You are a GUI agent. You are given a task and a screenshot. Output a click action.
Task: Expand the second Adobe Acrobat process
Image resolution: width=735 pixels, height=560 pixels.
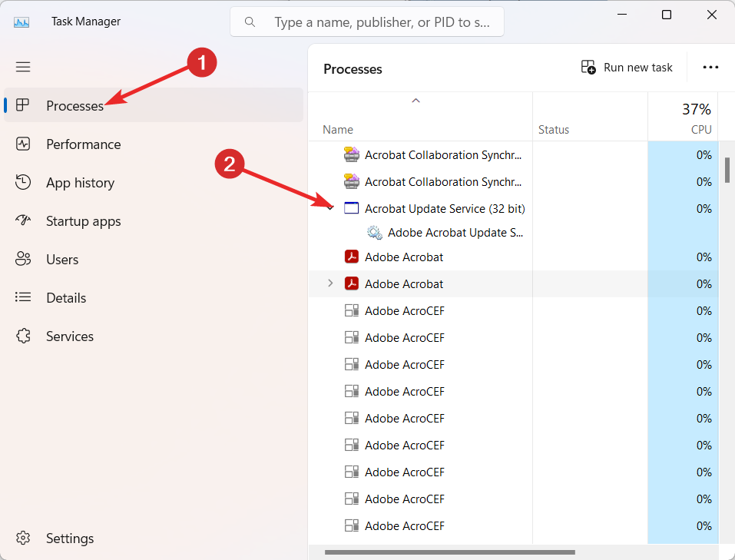coord(330,283)
